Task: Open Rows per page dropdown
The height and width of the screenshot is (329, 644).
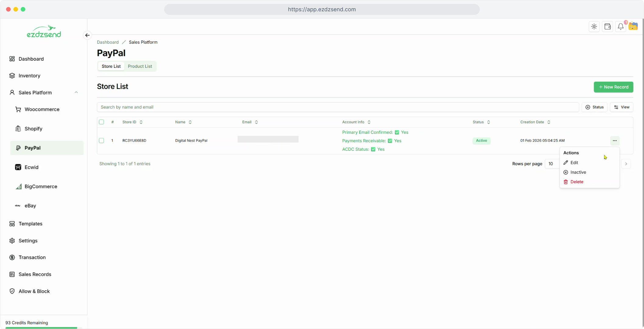Action: pyautogui.click(x=552, y=164)
